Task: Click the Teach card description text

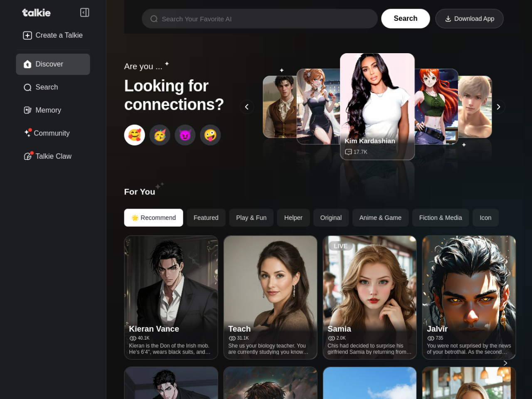Action: [268, 349]
